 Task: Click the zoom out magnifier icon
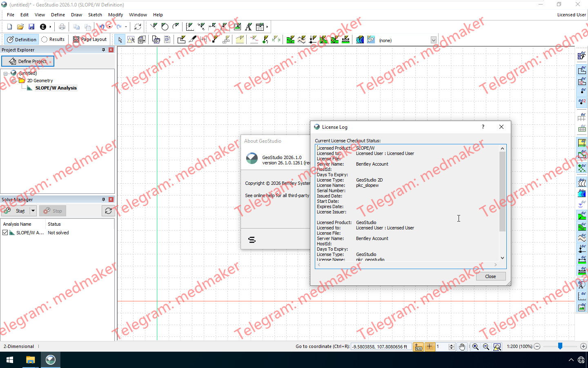tap(486, 347)
